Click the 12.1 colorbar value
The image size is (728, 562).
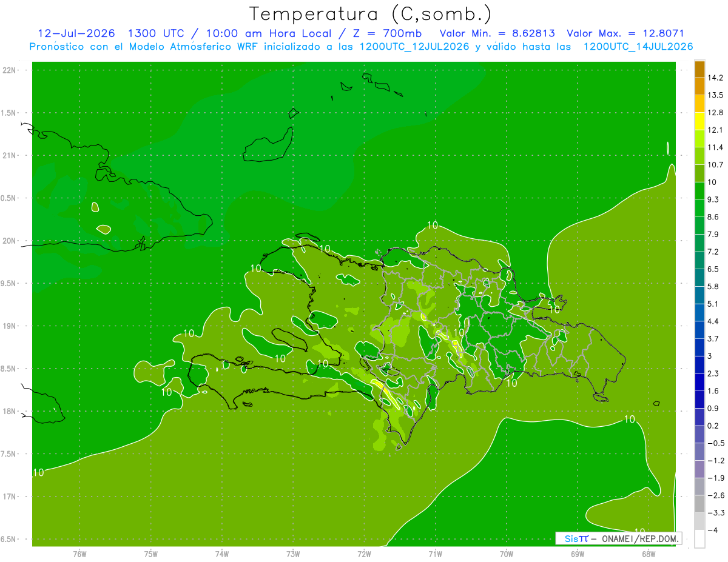coord(715,130)
